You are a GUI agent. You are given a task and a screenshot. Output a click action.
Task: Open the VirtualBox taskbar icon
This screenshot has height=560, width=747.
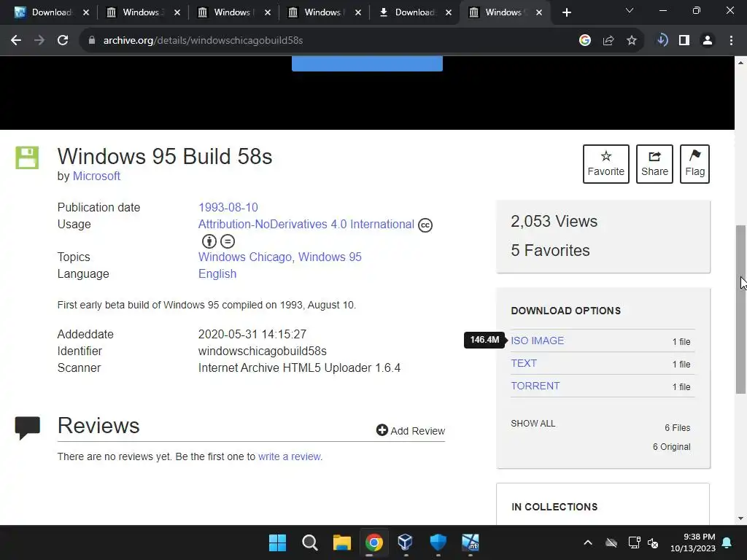pyautogui.click(x=406, y=542)
